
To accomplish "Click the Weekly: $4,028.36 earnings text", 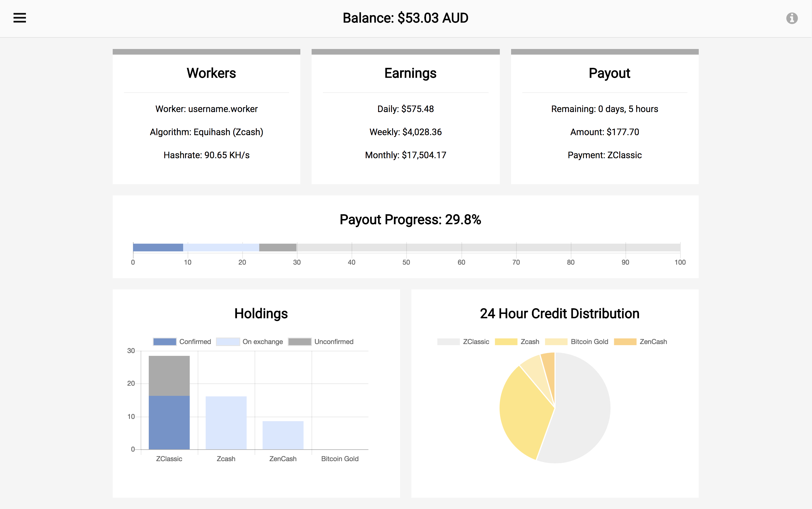I will [x=406, y=132].
